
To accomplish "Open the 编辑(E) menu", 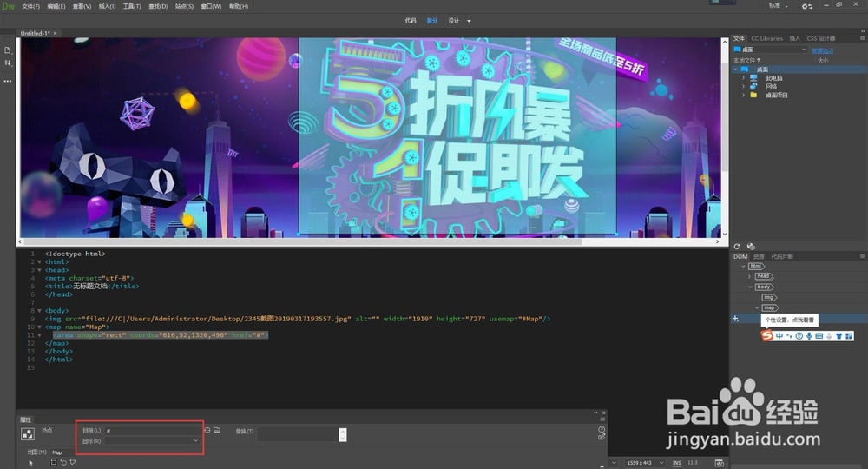I will click(56, 7).
